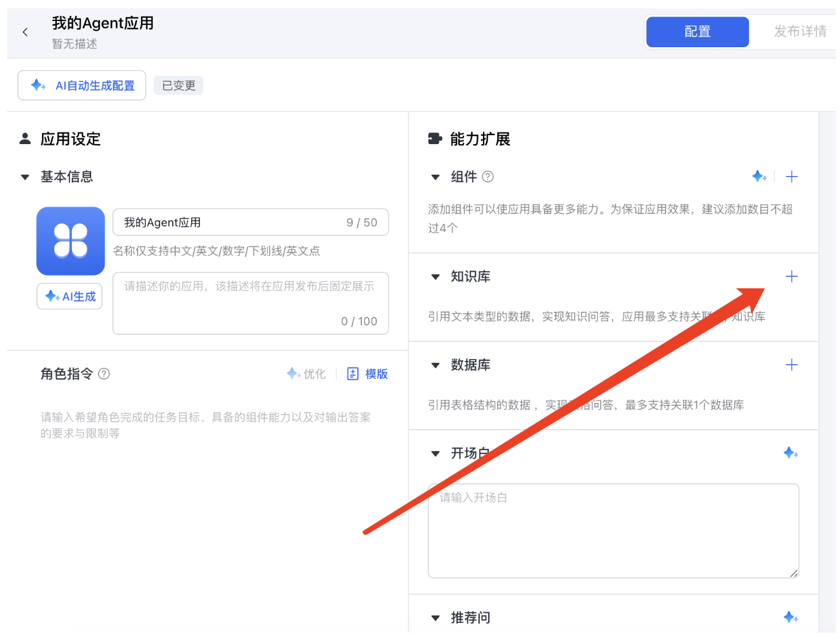Click AI sparkle icon in 开场白 row
The height and width of the screenshot is (639, 840).
click(791, 453)
